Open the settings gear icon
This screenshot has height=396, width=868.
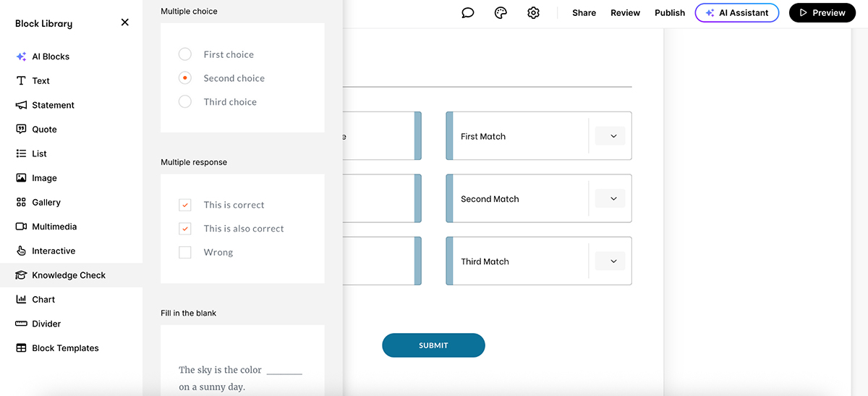(533, 13)
